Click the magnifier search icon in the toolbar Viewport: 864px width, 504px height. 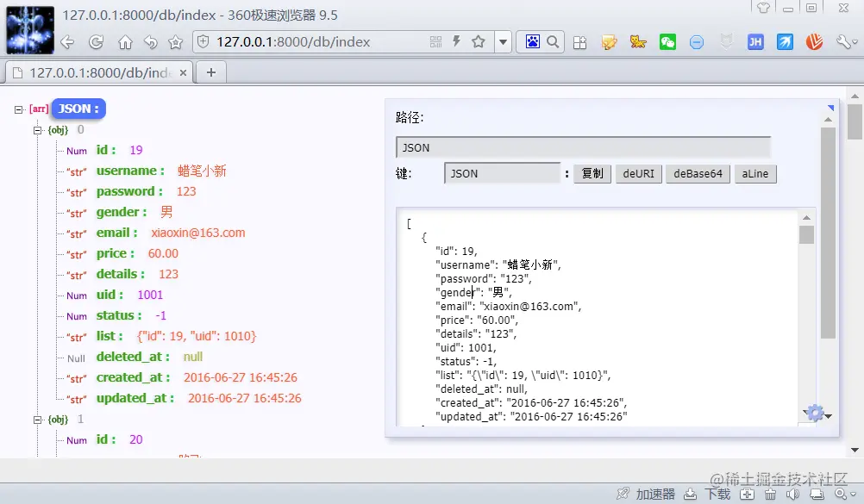click(x=553, y=42)
